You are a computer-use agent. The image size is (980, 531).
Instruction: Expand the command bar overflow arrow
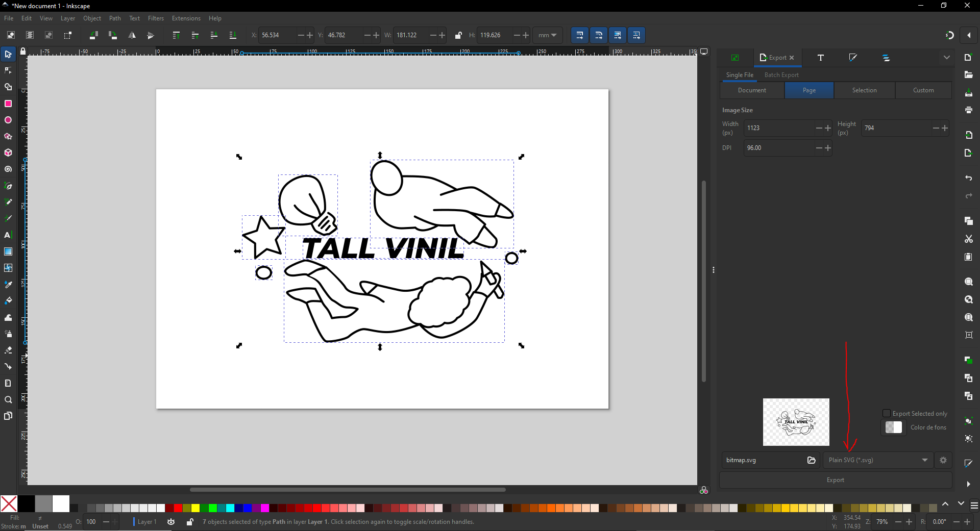(968, 484)
